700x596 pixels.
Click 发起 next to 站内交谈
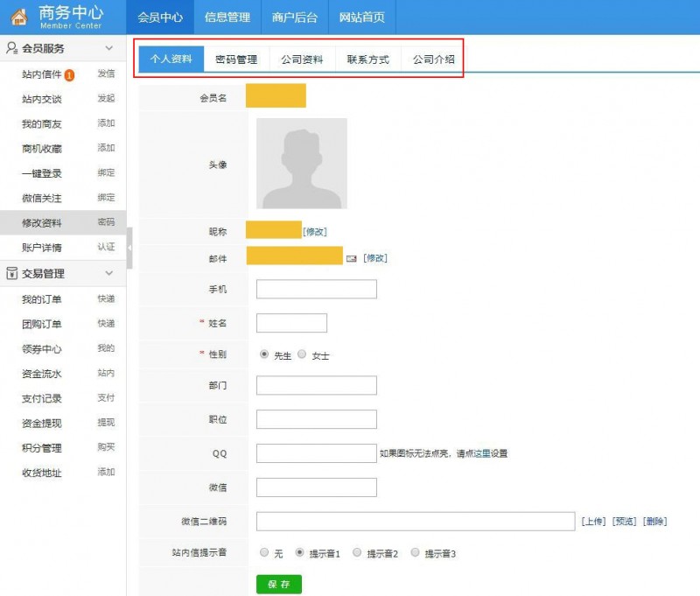coord(106,98)
